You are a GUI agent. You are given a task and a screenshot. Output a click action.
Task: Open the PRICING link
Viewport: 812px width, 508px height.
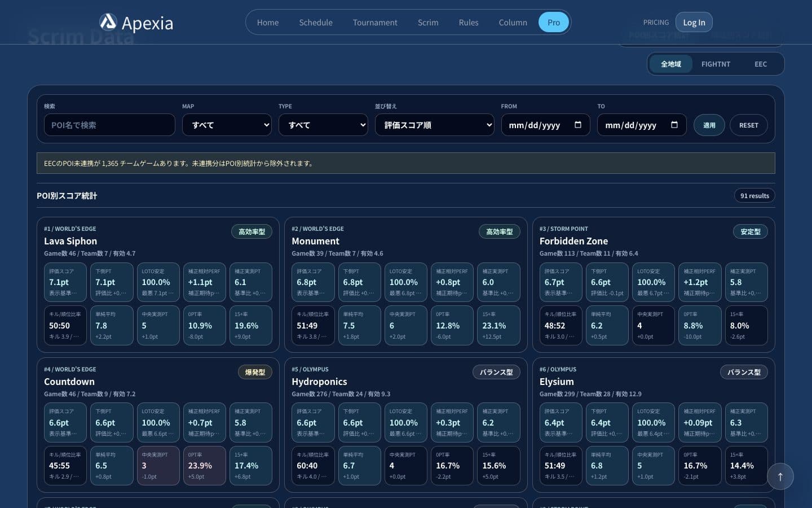[x=656, y=23]
